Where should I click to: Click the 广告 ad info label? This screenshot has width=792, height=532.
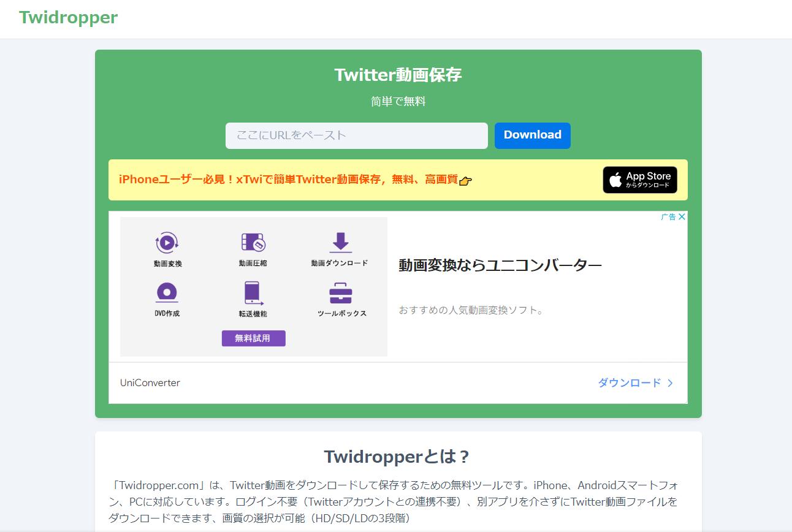(x=669, y=217)
